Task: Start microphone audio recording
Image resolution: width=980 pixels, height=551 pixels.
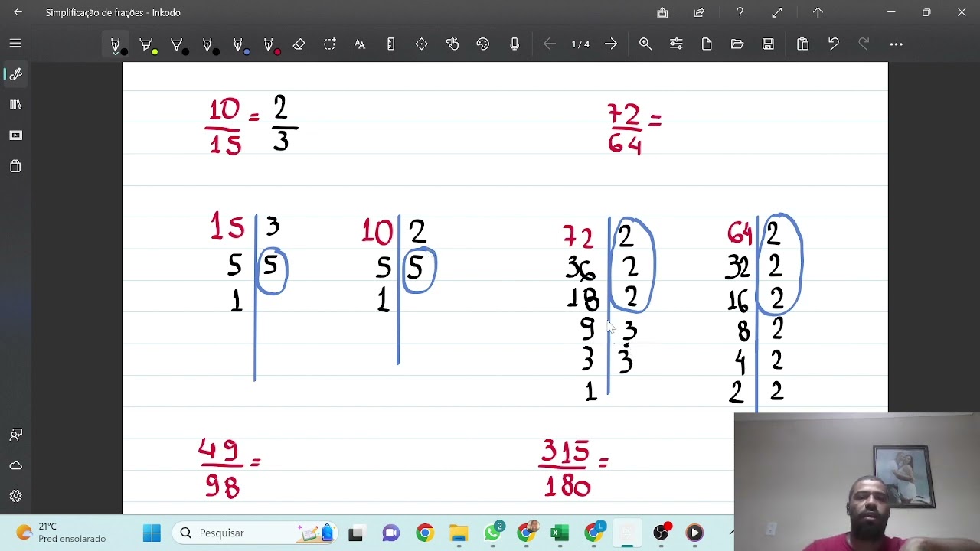Action: [x=514, y=44]
